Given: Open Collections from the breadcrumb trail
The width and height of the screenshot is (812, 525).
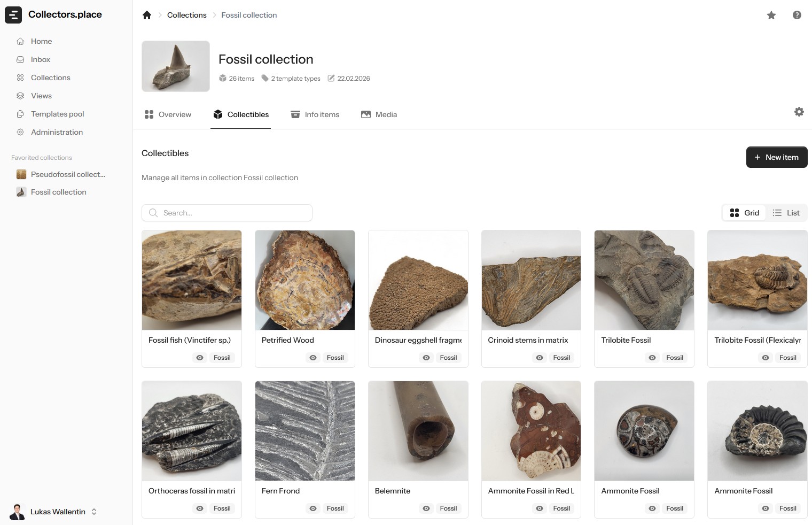Looking at the screenshot, I should pyautogui.click(x=186, y=15).
